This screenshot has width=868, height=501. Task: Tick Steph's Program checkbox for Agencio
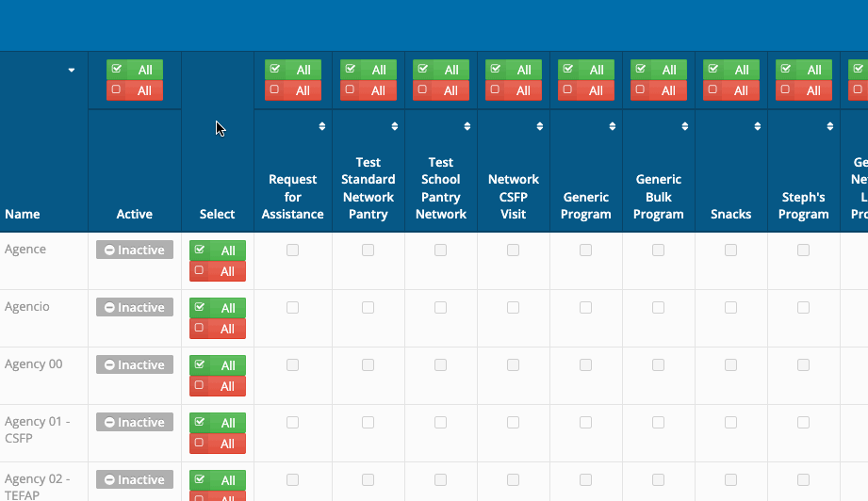click(803, 307)
